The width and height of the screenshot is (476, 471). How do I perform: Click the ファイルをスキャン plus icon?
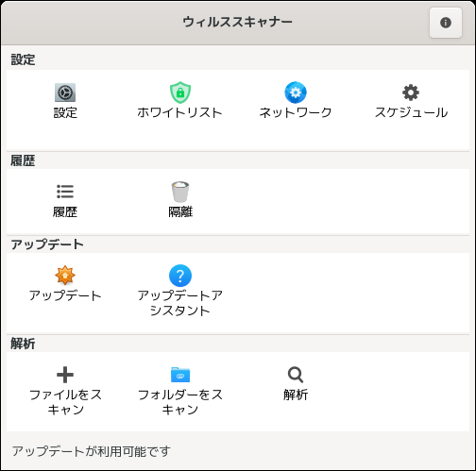tap(65, 375)
